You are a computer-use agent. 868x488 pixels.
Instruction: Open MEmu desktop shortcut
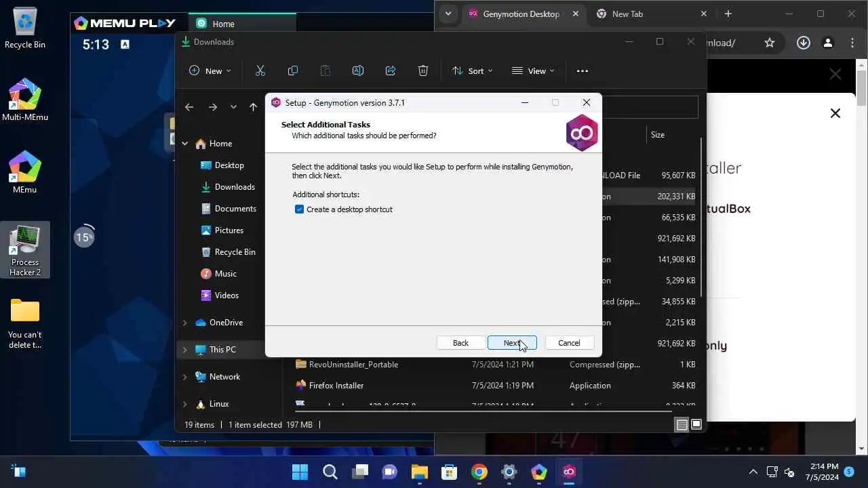coord(25,173)
